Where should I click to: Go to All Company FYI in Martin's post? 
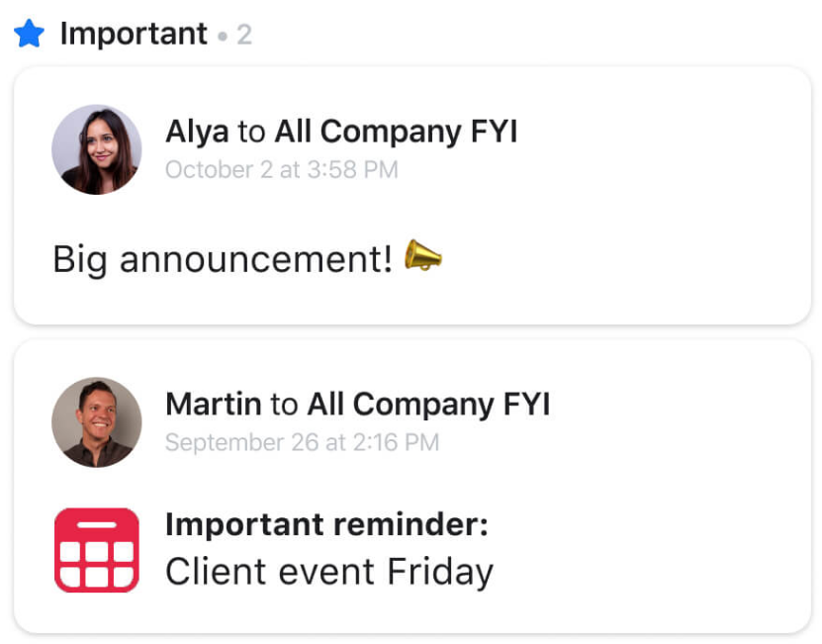(x=428, y=404)
